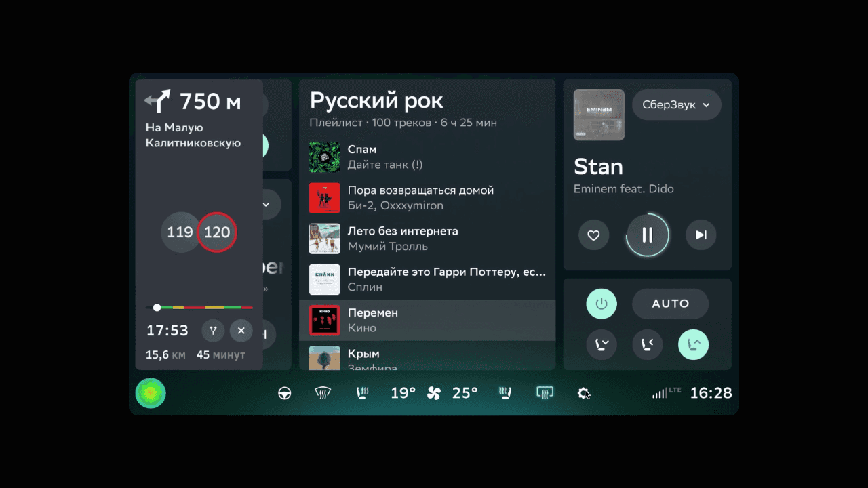Tap Би-2 red album art
Screen dimensions: 868x488
tap(325, 198)
